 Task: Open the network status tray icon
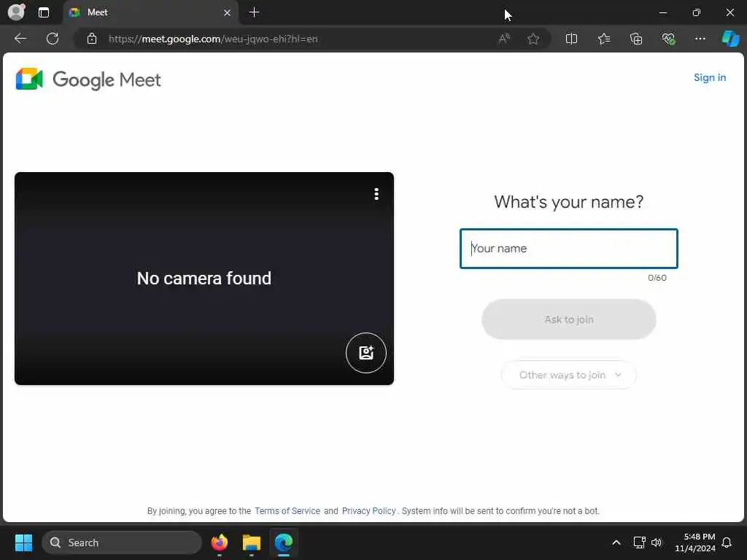click(x=639, y=542)
